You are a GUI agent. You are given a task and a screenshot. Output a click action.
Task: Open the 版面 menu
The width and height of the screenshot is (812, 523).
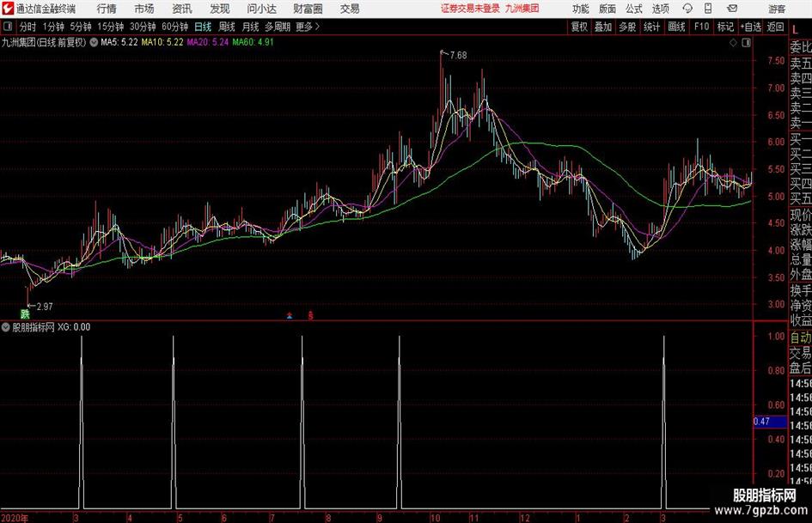[607, 9]
